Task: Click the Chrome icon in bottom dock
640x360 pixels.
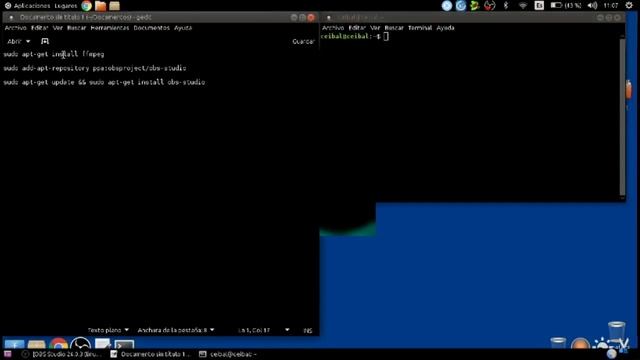Action: coord(59,344)
